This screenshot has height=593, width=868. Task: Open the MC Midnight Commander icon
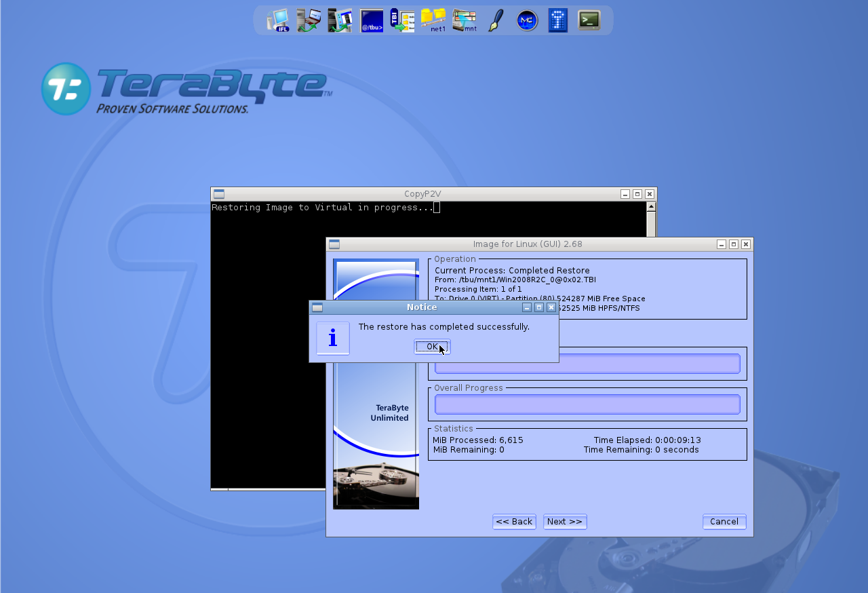[x=527, y=20]
